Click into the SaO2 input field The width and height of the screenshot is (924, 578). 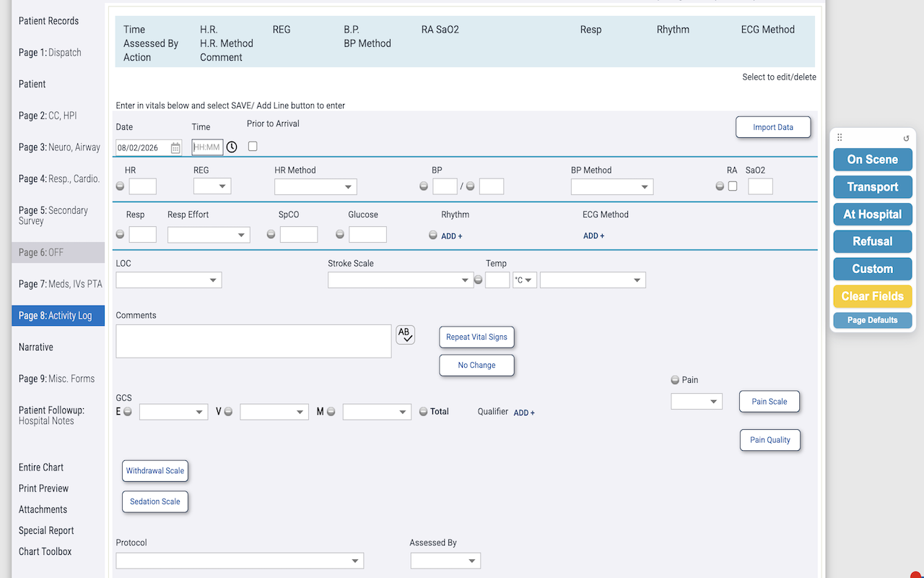tap(760, 186)
